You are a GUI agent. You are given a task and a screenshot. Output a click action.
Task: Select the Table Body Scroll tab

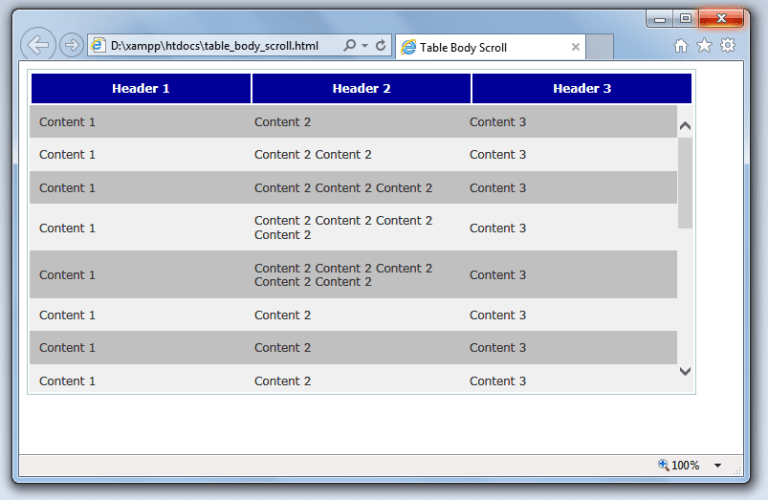[x=490, y=48]
